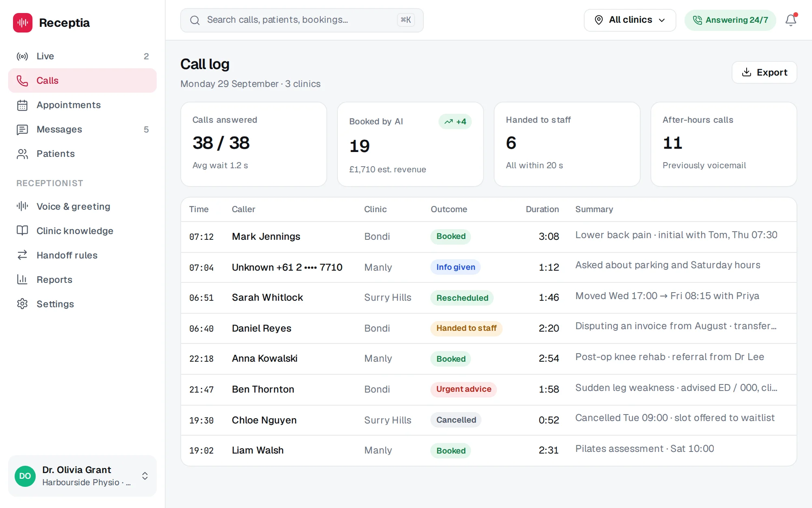The height and width of the screenshot is (508, 812).
Task: Click the Calls phone icon
Action: point(22,81)
